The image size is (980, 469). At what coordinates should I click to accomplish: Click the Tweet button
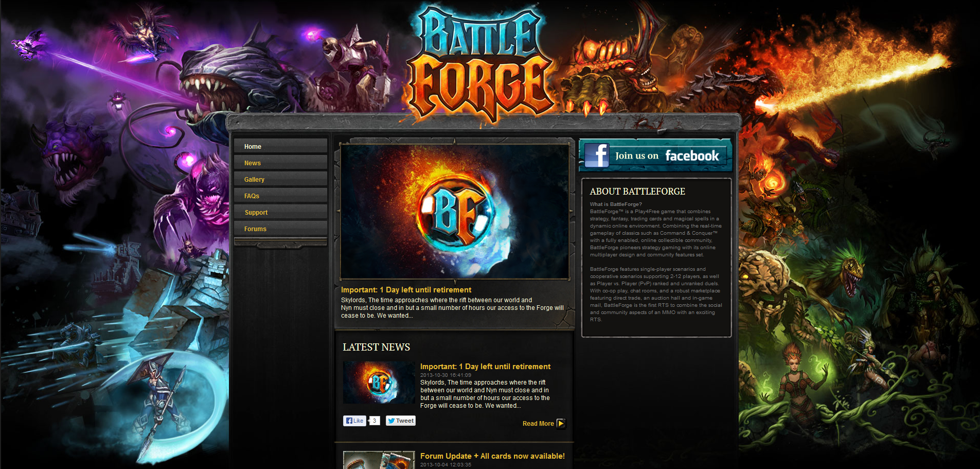pos(401,421)
